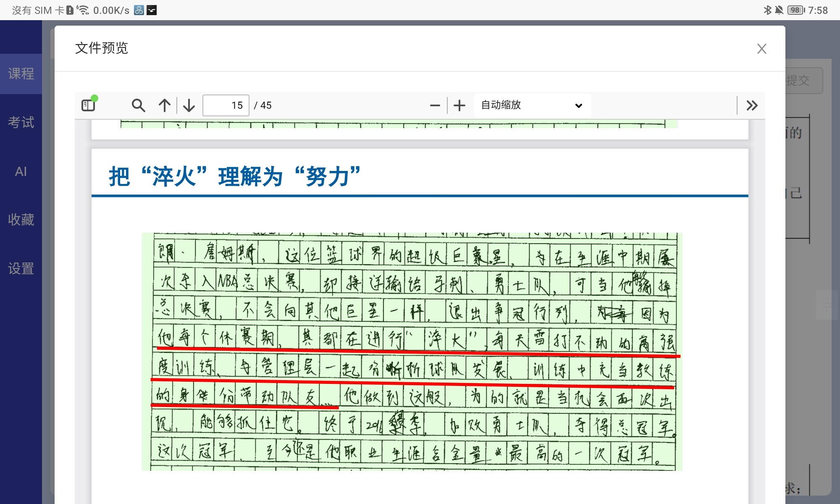840x504 pixels.
Task: Go to previous page with up arrow
Action: click(x=165, y=105)
